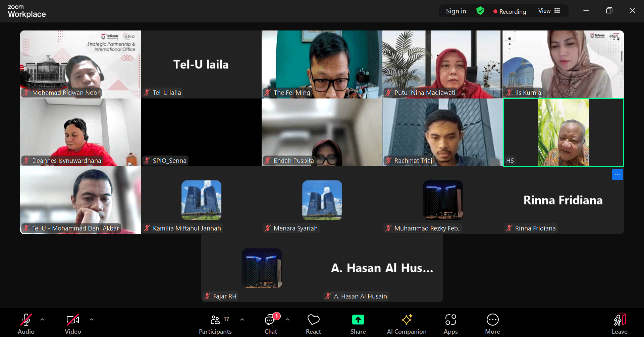
Task: Expand the Participants options chevron
Action: tap(242, 320)
